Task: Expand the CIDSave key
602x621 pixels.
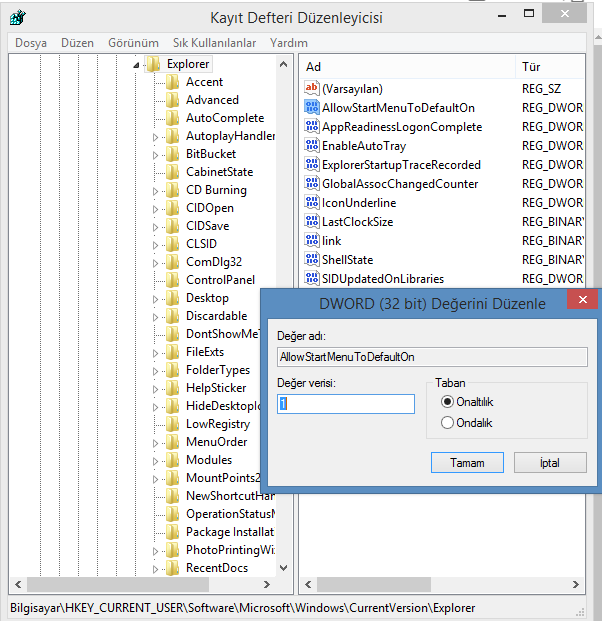Action: [x=155, y=227]
